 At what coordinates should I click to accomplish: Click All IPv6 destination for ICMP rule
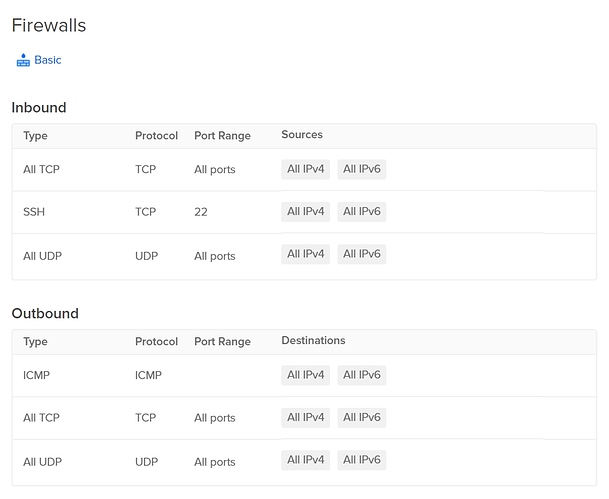pos(362,375)
